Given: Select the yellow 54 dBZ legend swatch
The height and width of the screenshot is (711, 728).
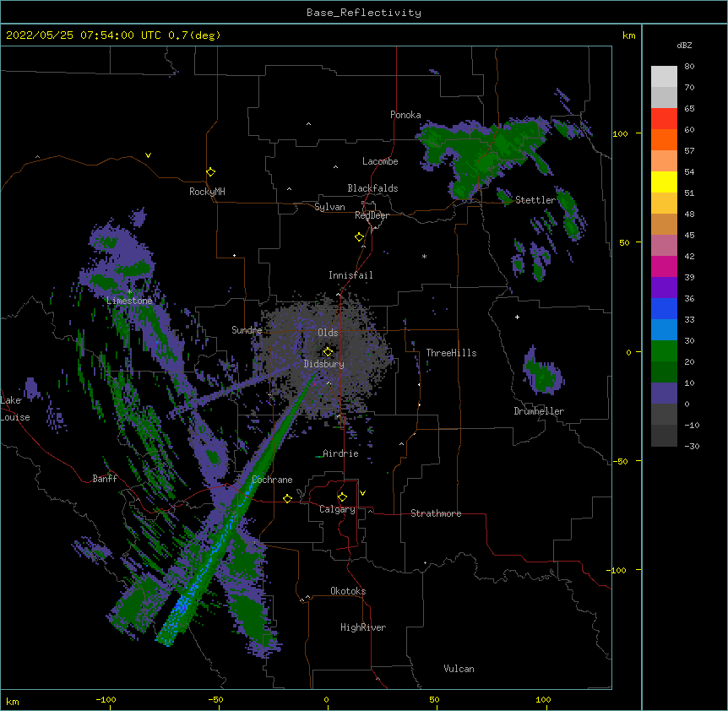Looking at the screenshot, I should click(664, 182).
